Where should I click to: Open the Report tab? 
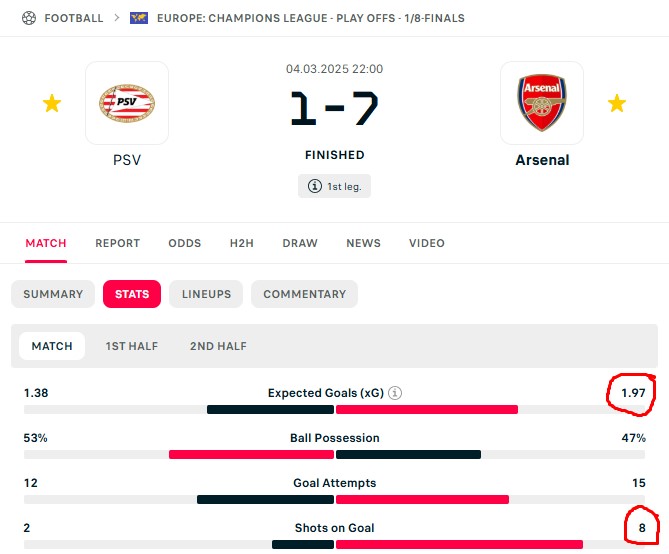pos(118,243)
